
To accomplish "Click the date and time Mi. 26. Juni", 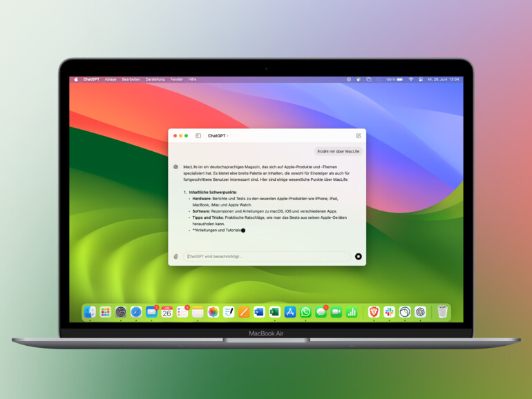I will coord(443,79).
